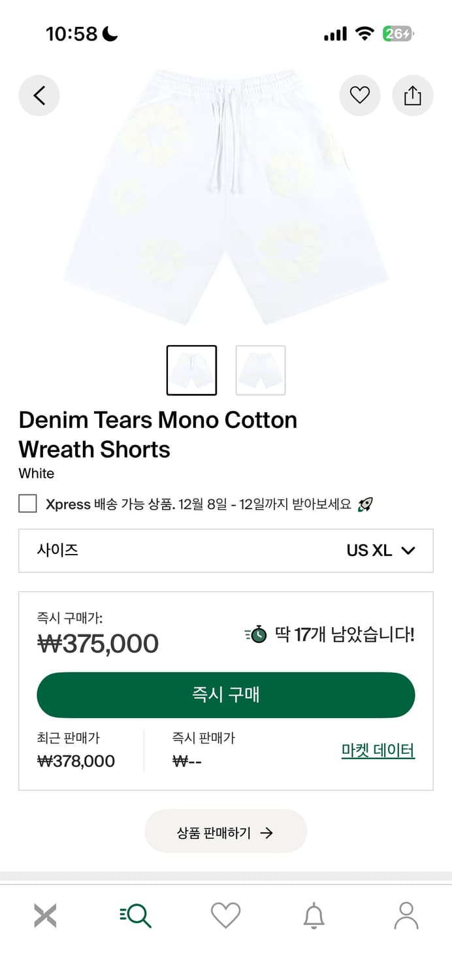452x980 pixels.
Task: Tap the 상품 판매하기 button
Action: point(225,831)
